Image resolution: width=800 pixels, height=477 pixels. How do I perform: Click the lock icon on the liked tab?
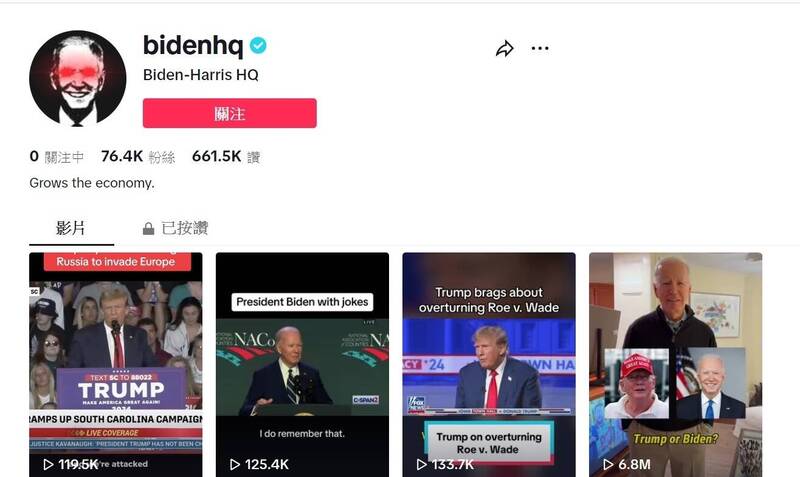tap(148, 229)
